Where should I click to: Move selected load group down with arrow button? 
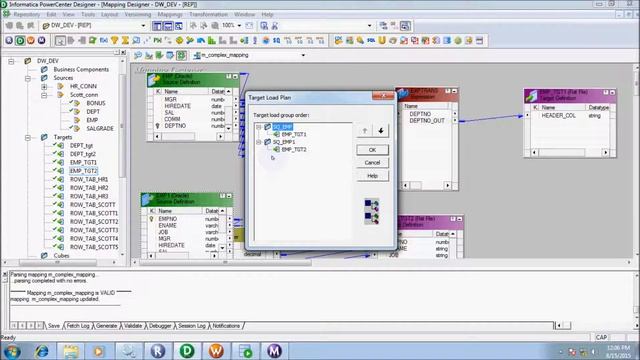coord(380,131)
